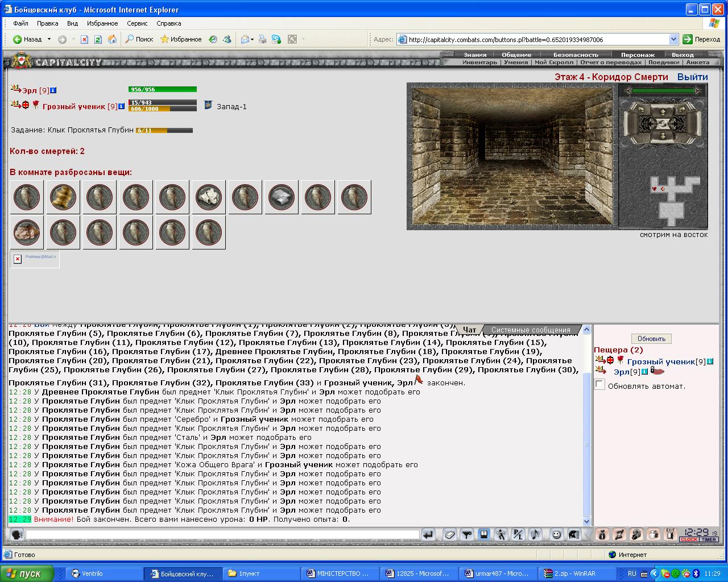
Task: Click the Выйти link to leave dungeon
Action: tap(692, 77)
